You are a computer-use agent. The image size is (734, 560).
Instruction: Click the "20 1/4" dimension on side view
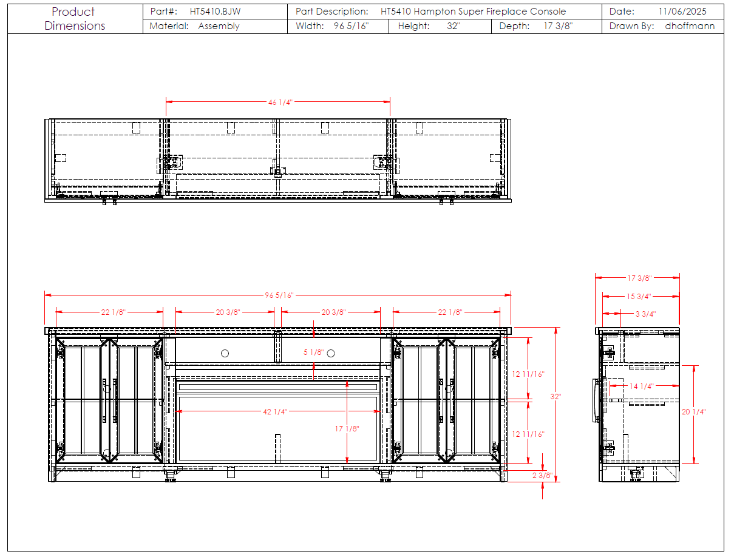(x=694, y=412)
